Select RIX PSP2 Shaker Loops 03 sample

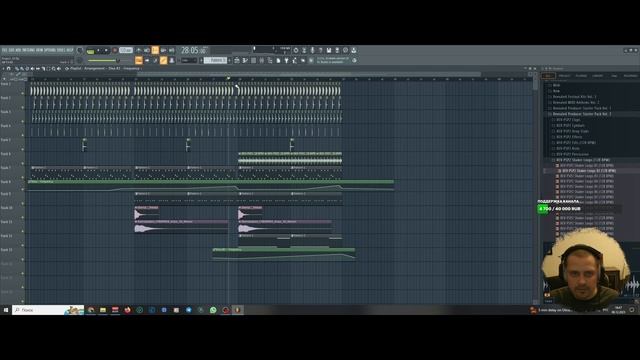(x=585, y=176)
